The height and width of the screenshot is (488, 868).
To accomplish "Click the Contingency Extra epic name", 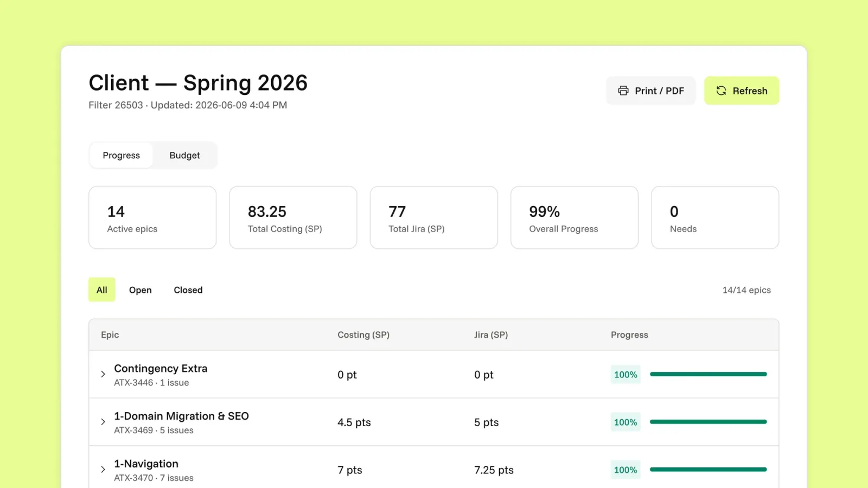I will [x=161, y=368].
